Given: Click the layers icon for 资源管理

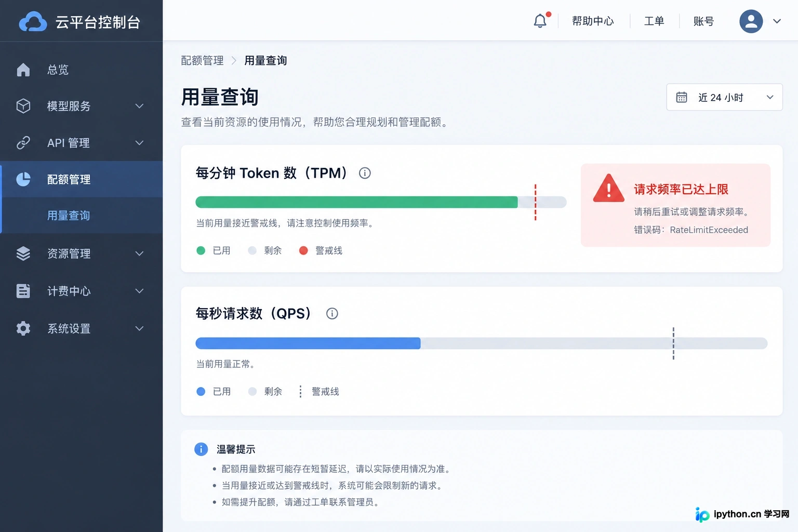Looking at the screenshot, I should (x=23, y=254).
